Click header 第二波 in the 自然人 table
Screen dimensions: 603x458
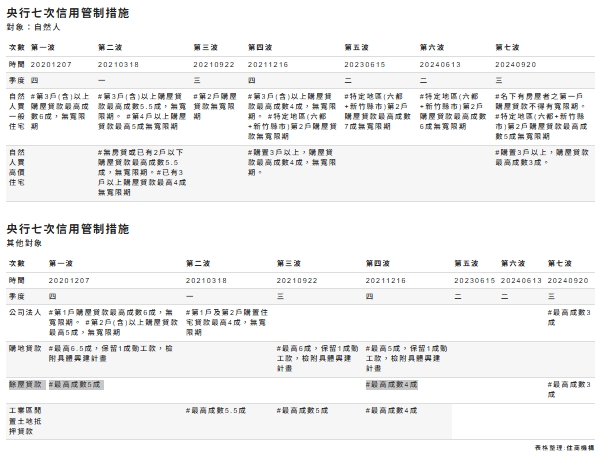coord(110,47)
